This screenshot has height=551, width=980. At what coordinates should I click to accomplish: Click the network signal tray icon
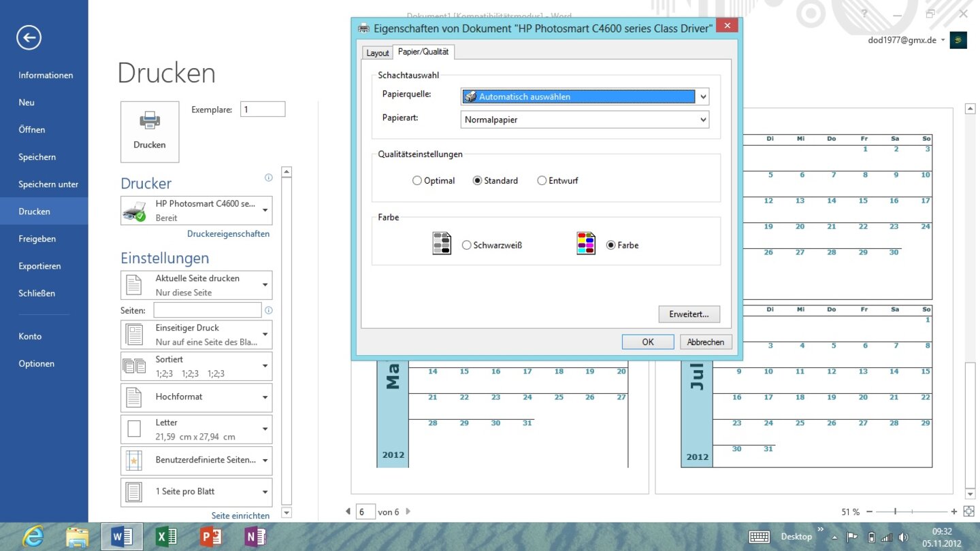(x=886, y=537)
